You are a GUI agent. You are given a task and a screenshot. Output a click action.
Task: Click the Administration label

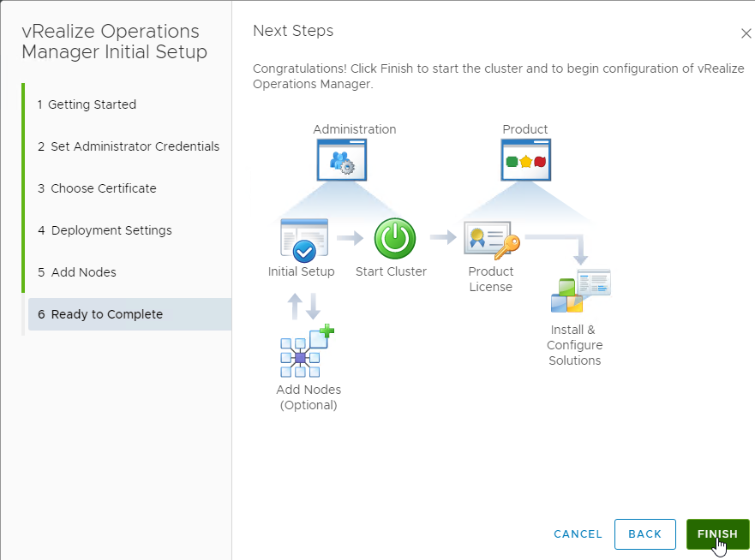(x=355, y=129)
